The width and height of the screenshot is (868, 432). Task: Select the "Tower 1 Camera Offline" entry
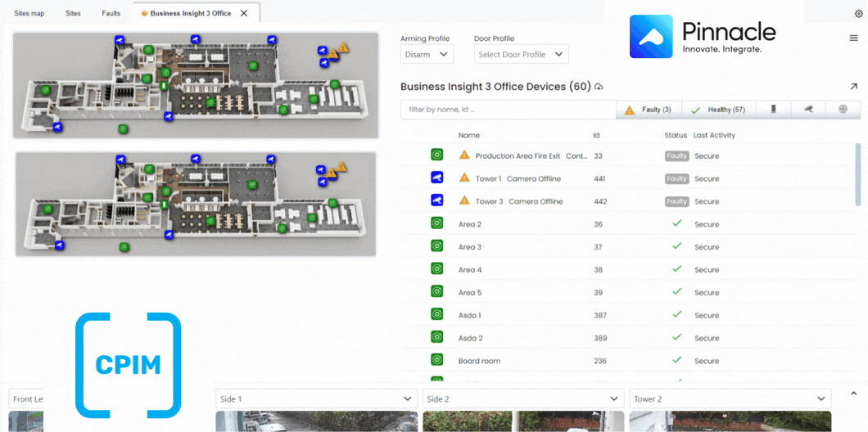pyautogui.click(x=518, y=178)
